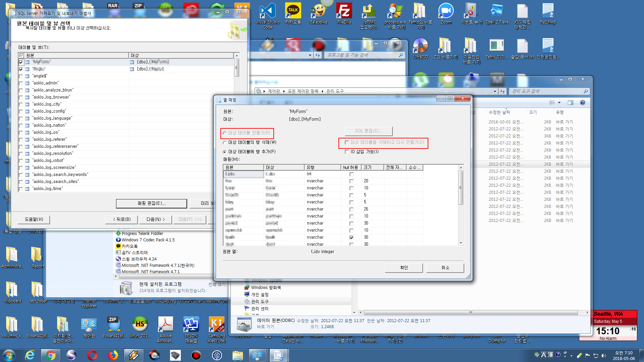Click the 제어판 breadcrumb item
This screenshot has height=362, width=644.
pyautogui.click(x=274, y=91)
